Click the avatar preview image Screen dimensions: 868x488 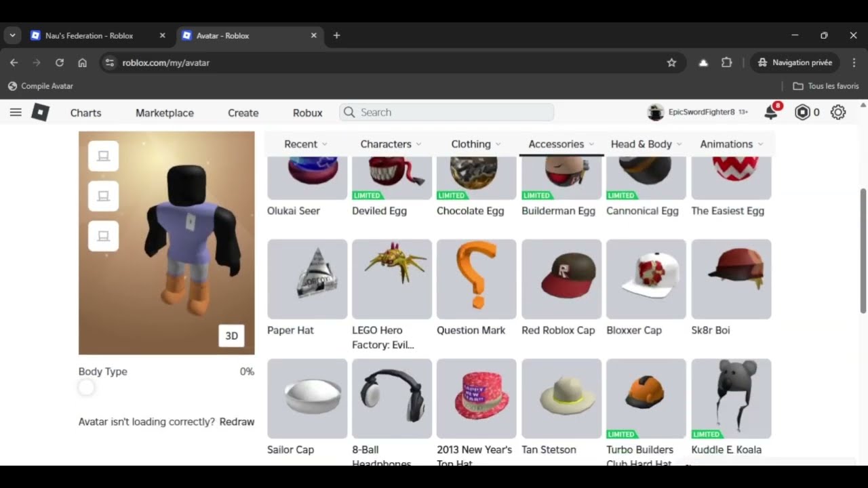pos(167,243)
